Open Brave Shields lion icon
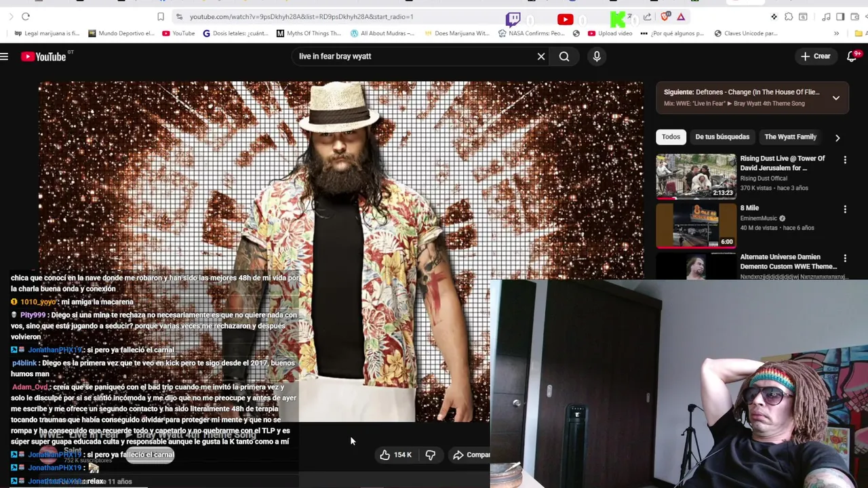This screenshot has height=488, width=868. pos(665,16)
